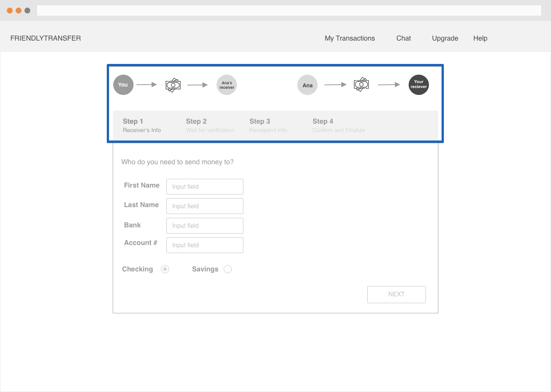551x392 pixels.
Task: Click the cash icon in the right diagram
Action: 361,85
